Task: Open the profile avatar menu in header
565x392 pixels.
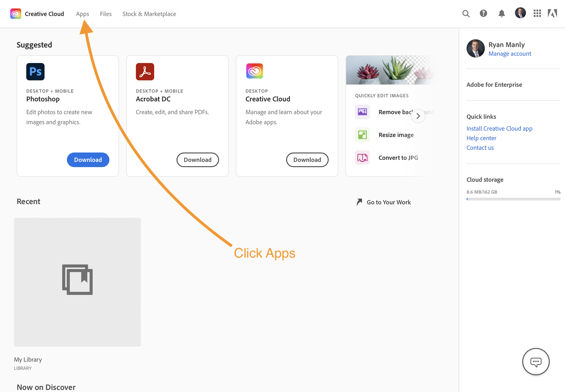Action: coord(520,13)
